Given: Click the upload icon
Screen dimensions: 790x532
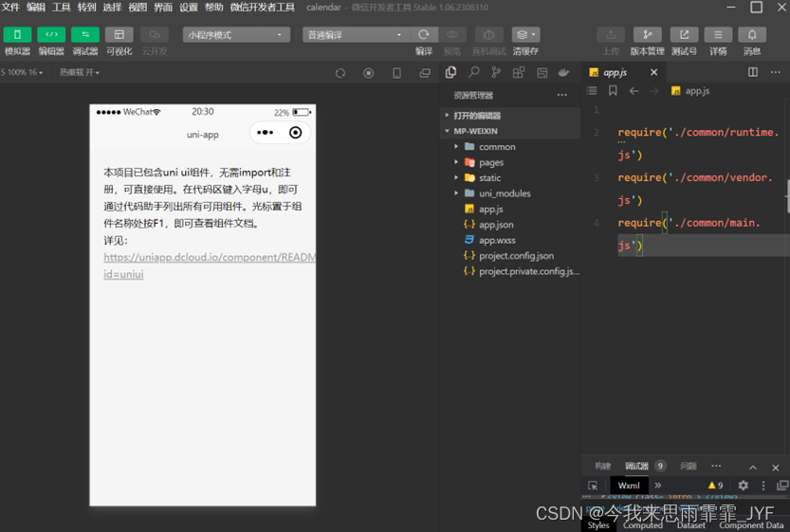Looking at the screenshot, I should coord(611,35).
